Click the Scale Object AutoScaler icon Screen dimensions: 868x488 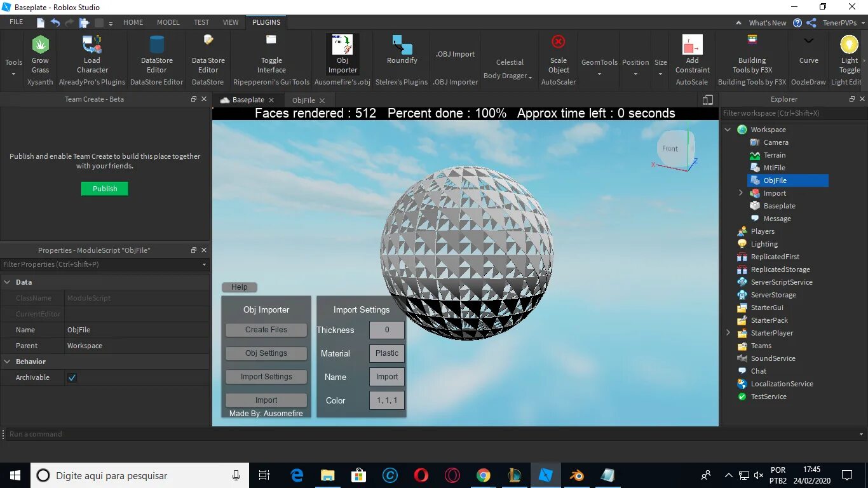[x=559, y=42]
